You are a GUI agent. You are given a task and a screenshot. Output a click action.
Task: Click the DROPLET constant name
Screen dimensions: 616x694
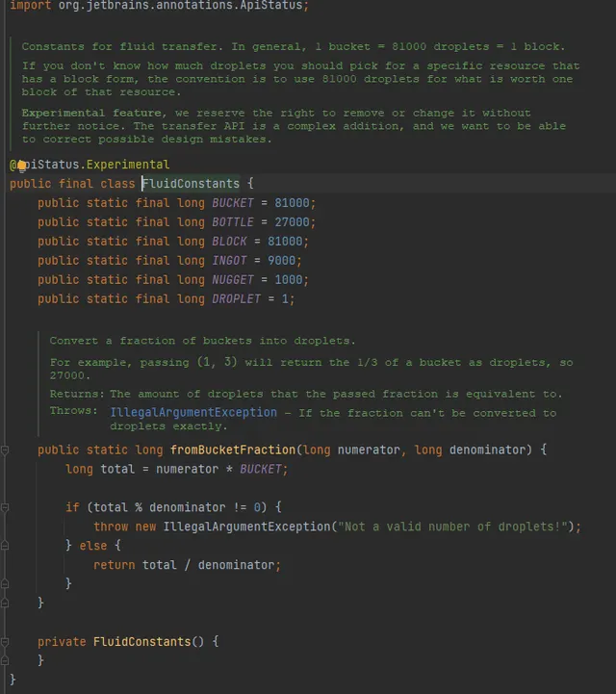[x=237, y=298]
